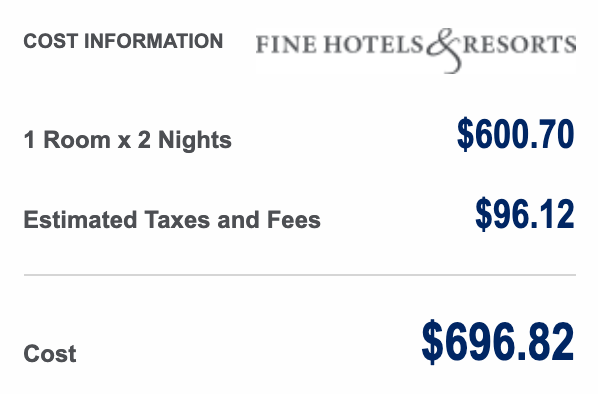598x394 pixels.
Task: Select the word INFORMATION in the heading
Action: coord(153,41)
